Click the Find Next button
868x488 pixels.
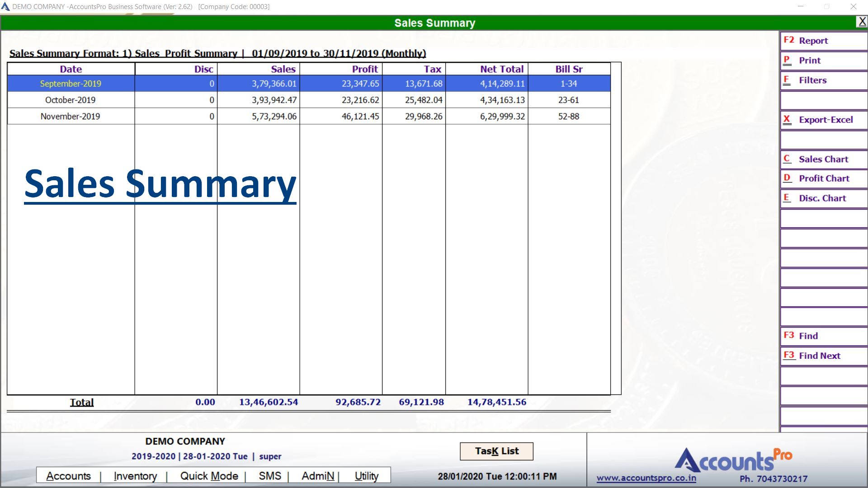[x=823, y=356]
